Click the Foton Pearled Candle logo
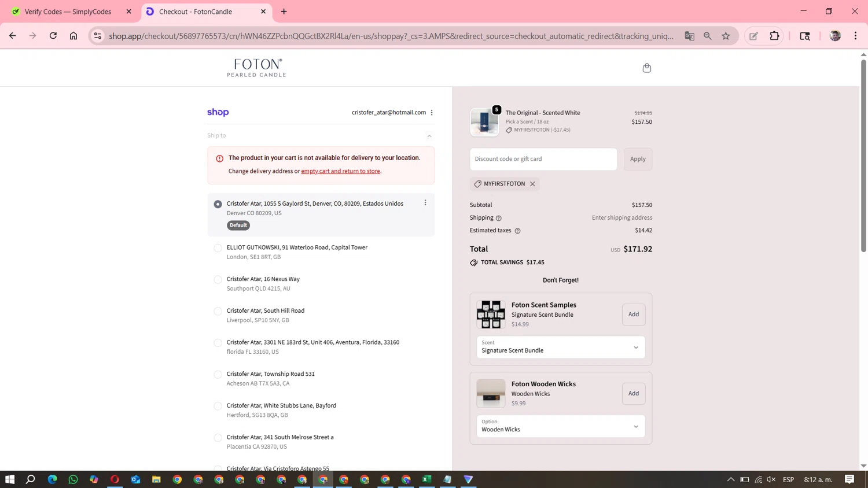 (x=256, y=68)
